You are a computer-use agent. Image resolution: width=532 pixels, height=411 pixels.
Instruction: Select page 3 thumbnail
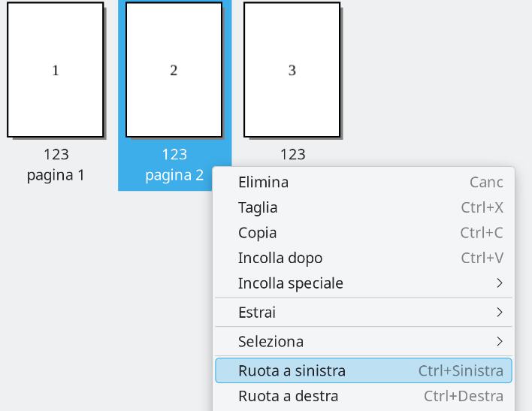(292, 70)
